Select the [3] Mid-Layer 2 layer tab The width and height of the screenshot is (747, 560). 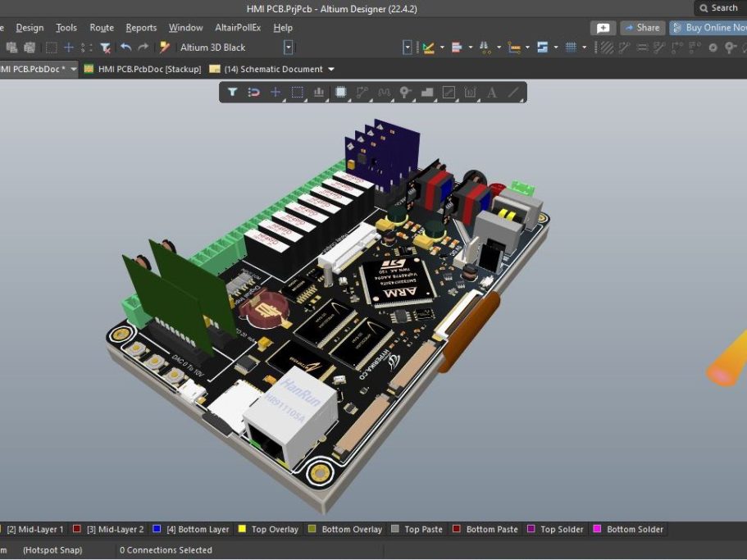click(108, 529)
